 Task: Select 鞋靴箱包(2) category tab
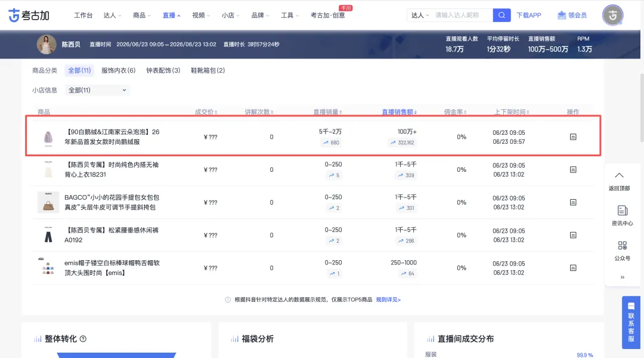pyautogui.click(x=208, y=70)
